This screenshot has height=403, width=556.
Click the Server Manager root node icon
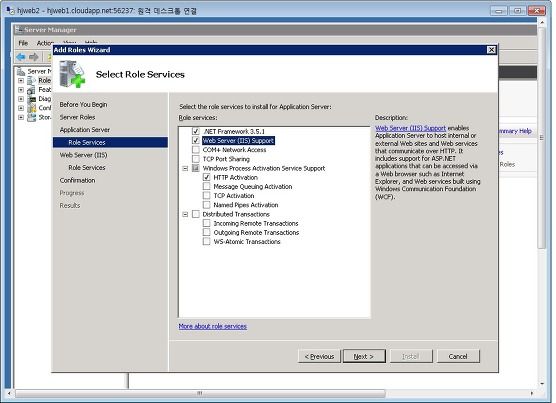point(21,71)
